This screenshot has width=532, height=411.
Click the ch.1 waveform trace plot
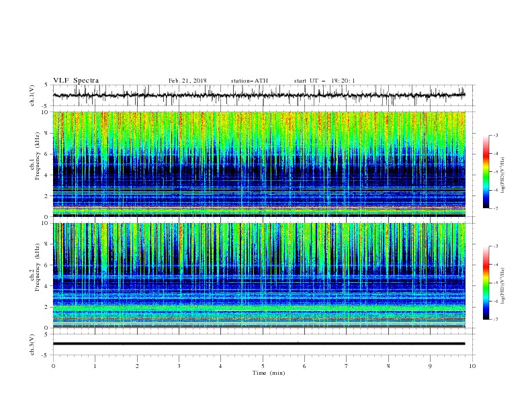(259, 95)
